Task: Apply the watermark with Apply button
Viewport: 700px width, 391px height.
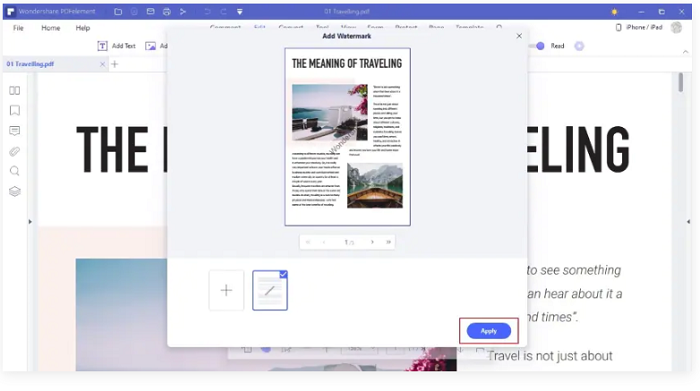Action: pyautogui.click(x=489, y=331)
